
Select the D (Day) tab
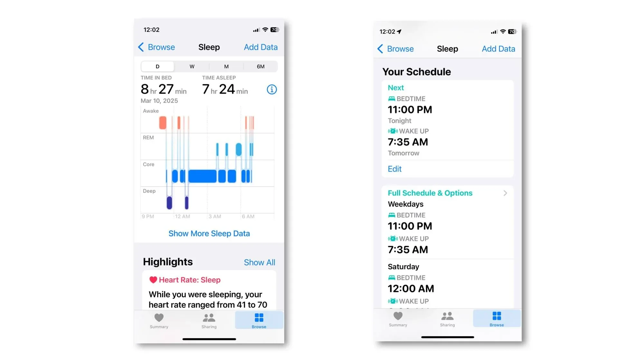pyautogui.click(x=158, y=66)
